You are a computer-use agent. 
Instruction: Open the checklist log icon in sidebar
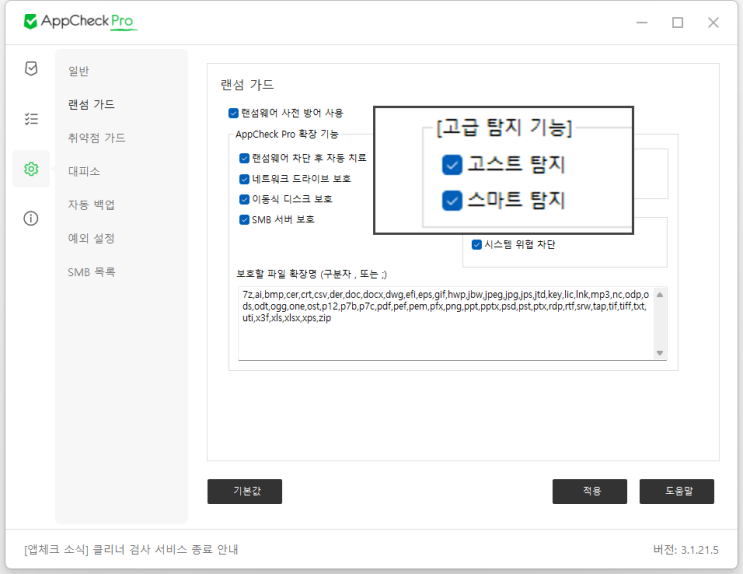31,118
